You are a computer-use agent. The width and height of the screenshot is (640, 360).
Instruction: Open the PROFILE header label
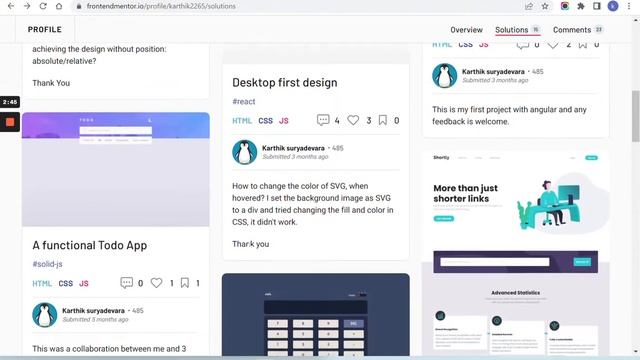click(x=45, y=29)
